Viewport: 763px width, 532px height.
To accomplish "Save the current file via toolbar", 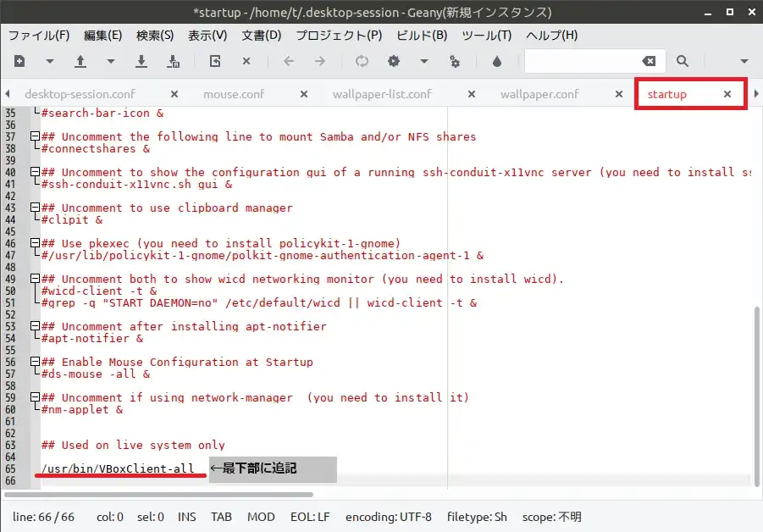I will coord(141,61).
